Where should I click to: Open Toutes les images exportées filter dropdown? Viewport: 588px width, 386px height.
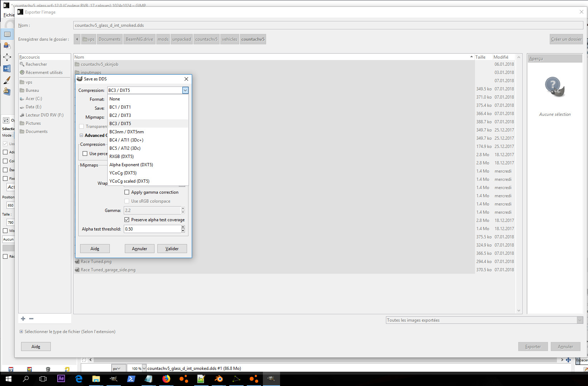coord(485,320)
